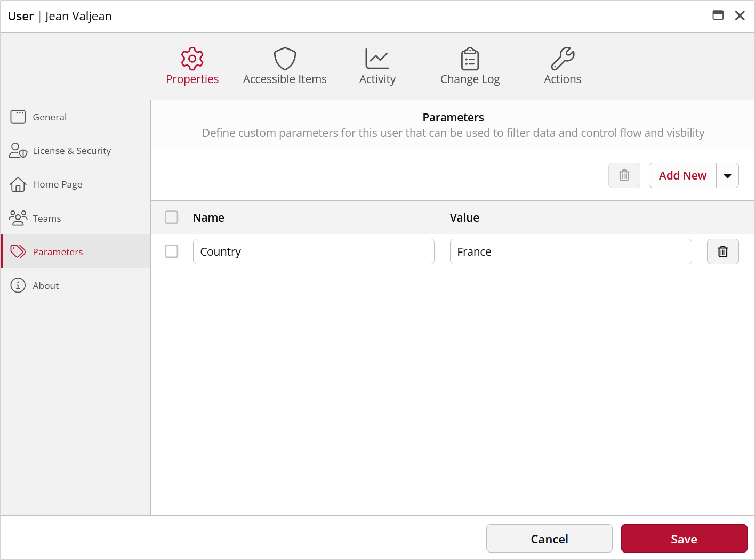755x560 pixels.
Task: Open Accessible Items shield tab
Action: [285, 67]
